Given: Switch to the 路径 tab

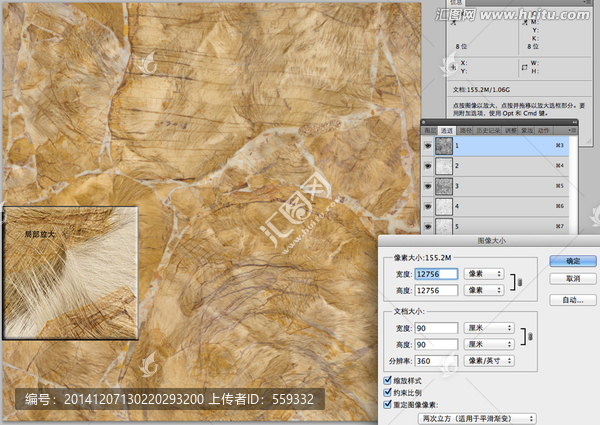Looking at the screenshot, I should pos(465,131).
